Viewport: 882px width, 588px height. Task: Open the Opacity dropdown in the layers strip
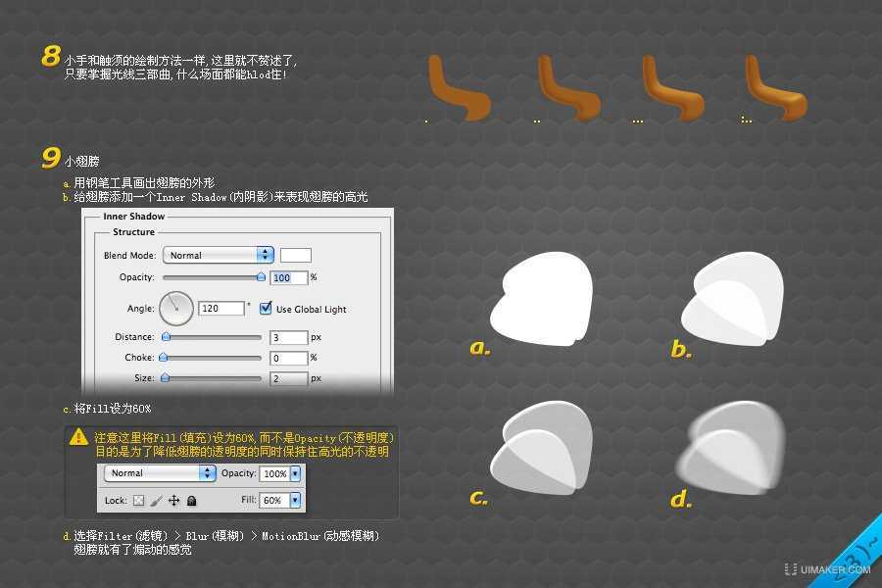tap(296, 472)
